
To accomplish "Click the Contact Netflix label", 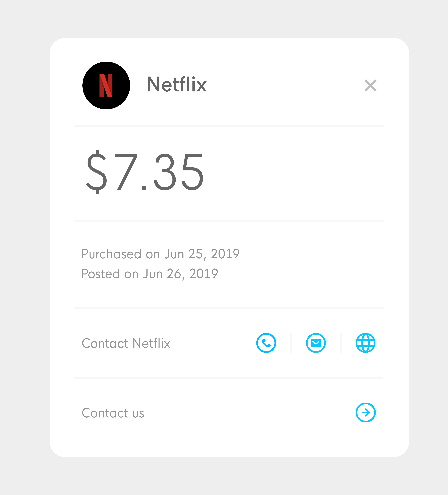I will pyautogui.click(x=126, y=343).
